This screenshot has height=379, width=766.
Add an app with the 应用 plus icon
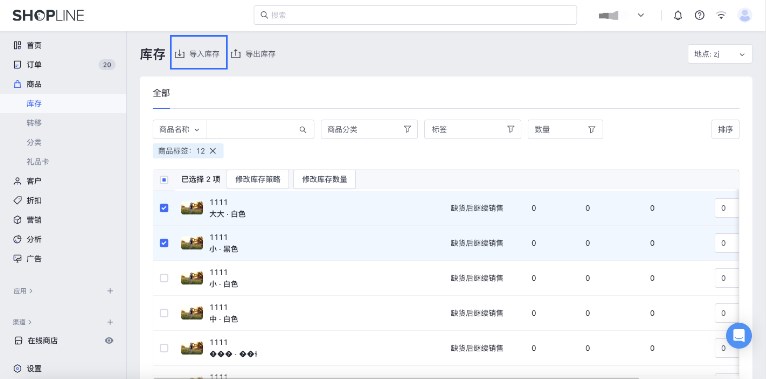coord(110,291)
